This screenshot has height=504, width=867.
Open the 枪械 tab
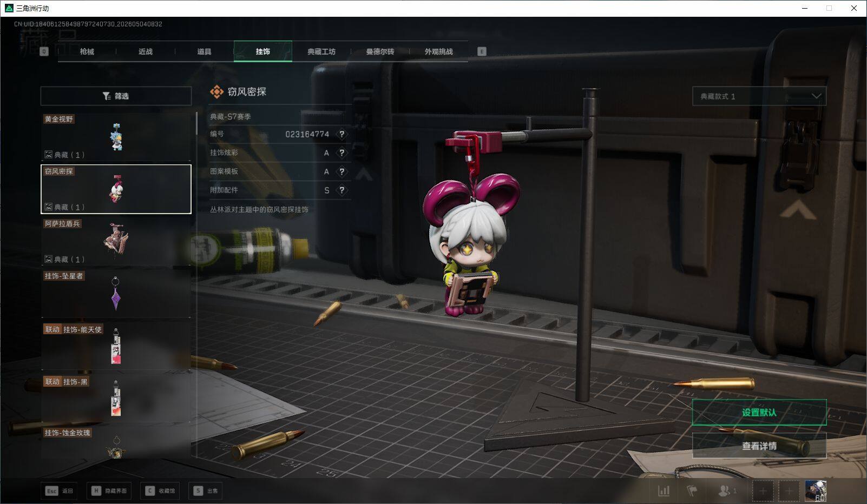pos(87,51)
